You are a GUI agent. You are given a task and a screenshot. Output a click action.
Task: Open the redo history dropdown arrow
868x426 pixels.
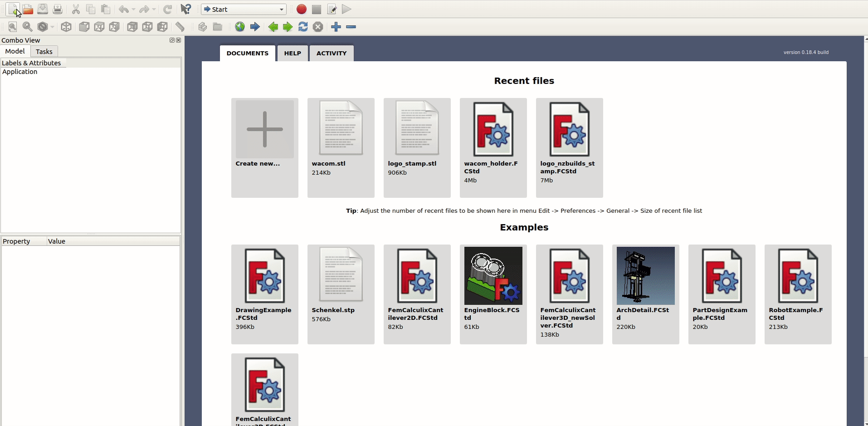click(x=154, y=10)
